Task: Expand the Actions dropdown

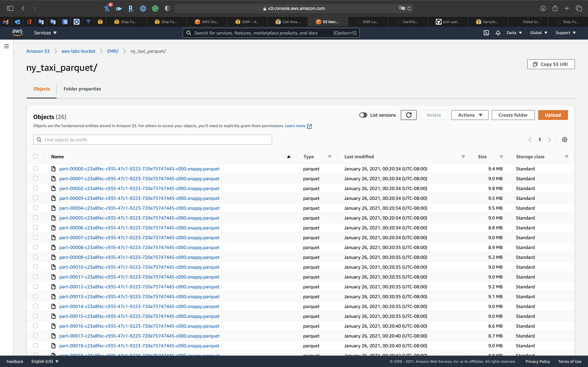Action: point(469,115)
